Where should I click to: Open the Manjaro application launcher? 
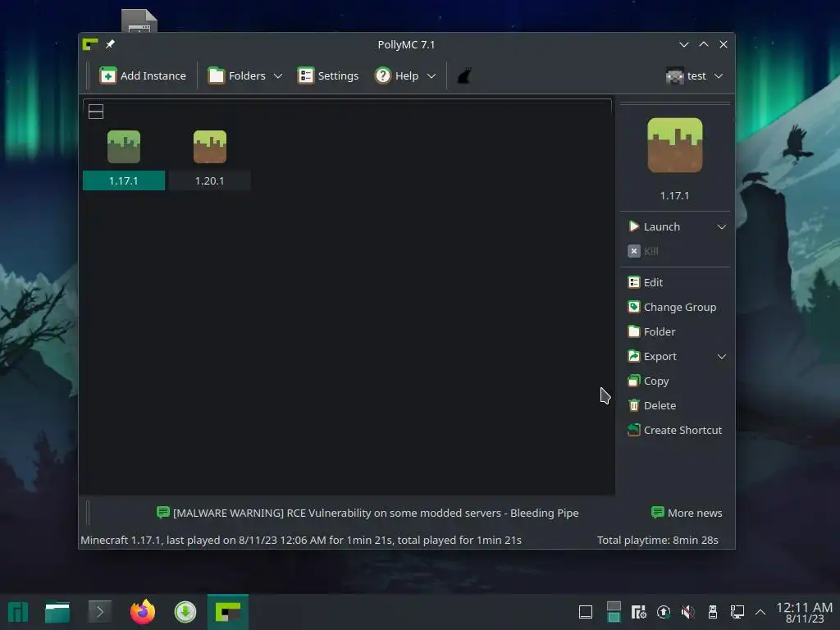18,612
